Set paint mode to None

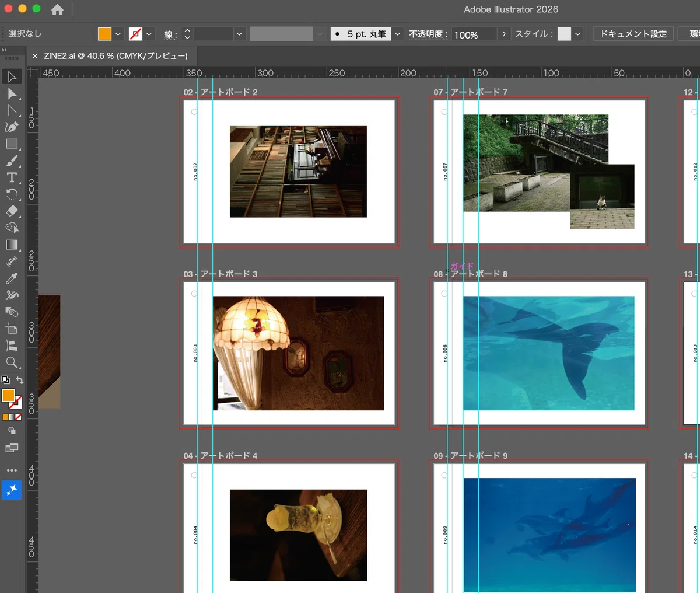pyautogui.click(x=18, y=417)
